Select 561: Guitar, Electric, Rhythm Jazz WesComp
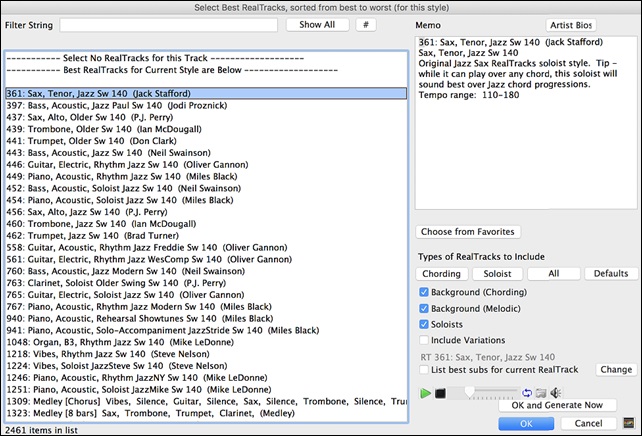 click(206, 260)
